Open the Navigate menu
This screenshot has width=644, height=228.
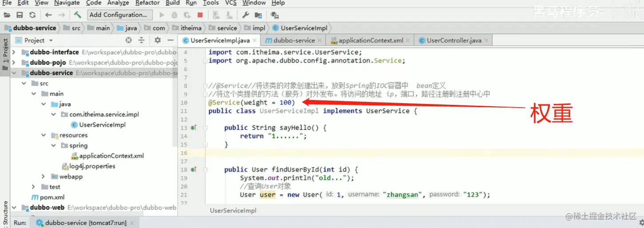pyautogui.click(x=67, y=3)
